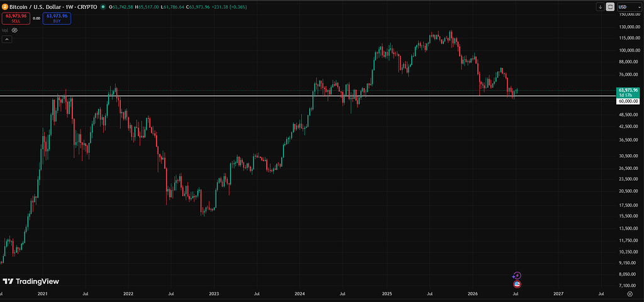The width and height of the screenshot is (644, 302).
Task: Click the down-arrow scroll-to-latest icon
Action: pos(601,6)
